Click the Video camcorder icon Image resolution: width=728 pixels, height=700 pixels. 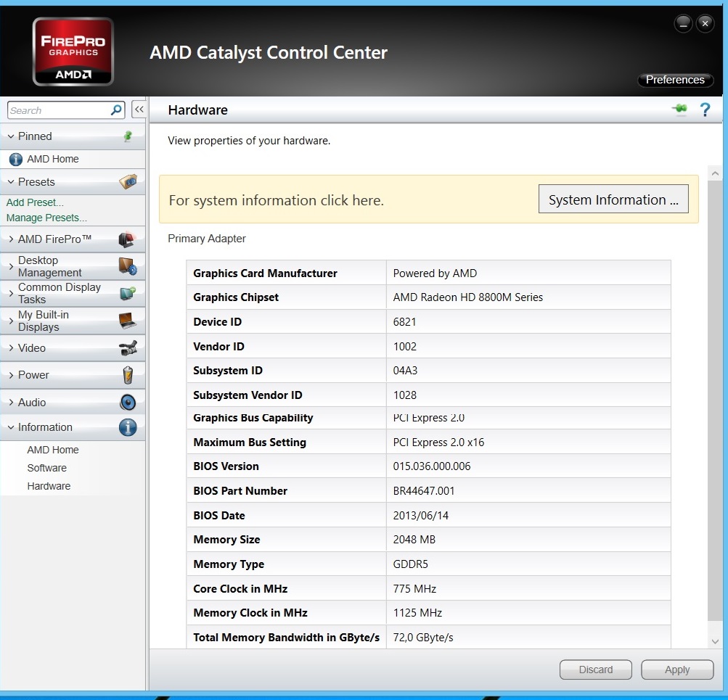coord(128,348)
